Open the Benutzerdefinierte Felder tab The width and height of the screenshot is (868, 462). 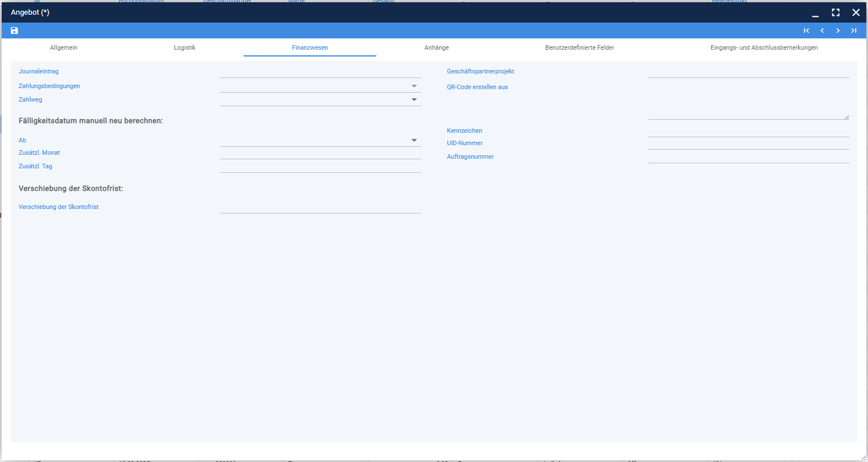pos(580,47)
